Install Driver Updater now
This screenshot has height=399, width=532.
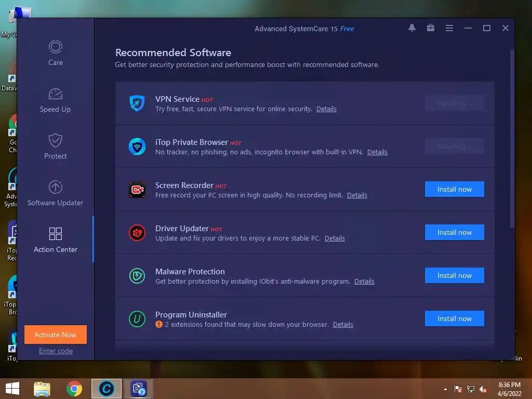click(454, 232)
